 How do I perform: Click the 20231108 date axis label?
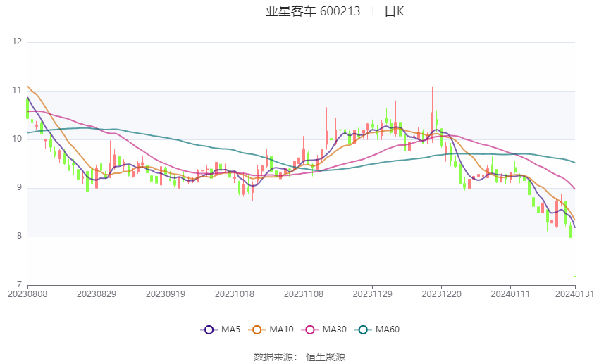click(x=304, y=294)
